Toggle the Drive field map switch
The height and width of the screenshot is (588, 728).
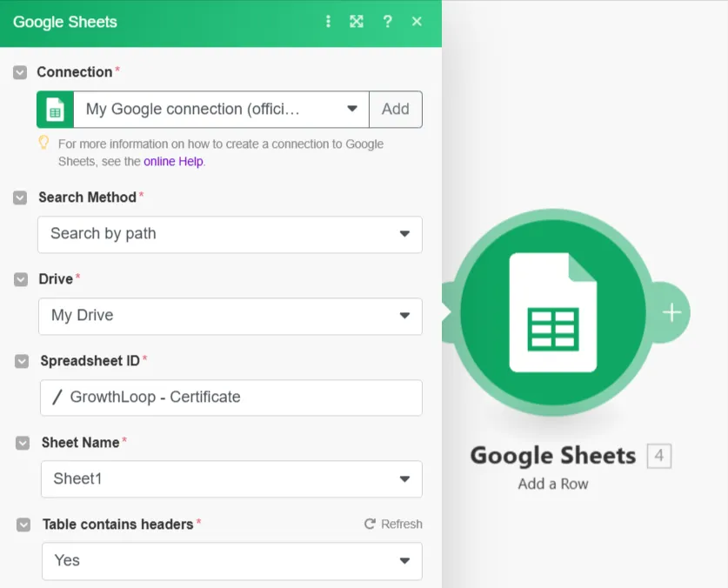coord(21,279)
